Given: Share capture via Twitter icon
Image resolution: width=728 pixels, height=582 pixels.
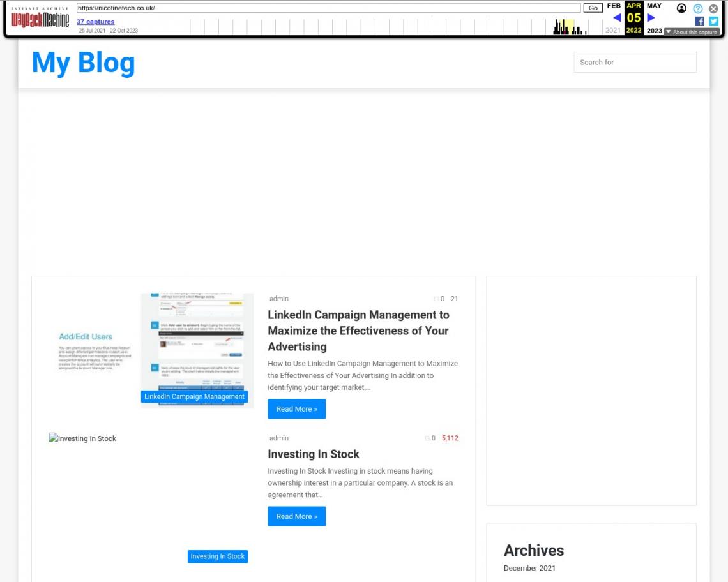Looking at the screenshot, I should click(x=713, y=20).
